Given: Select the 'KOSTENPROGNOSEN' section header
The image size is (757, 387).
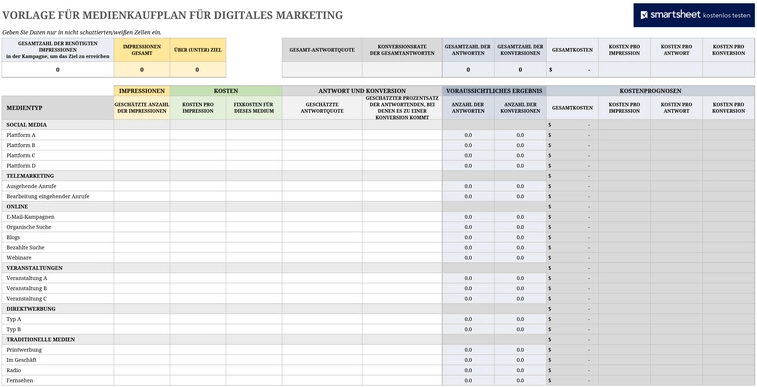Looking at the screenshot, I should pos(651,91).
